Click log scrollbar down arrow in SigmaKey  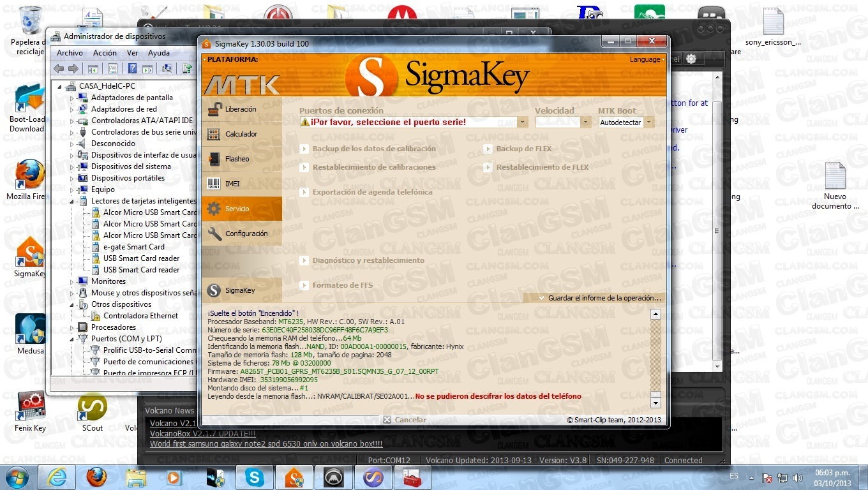pos(655,403)
